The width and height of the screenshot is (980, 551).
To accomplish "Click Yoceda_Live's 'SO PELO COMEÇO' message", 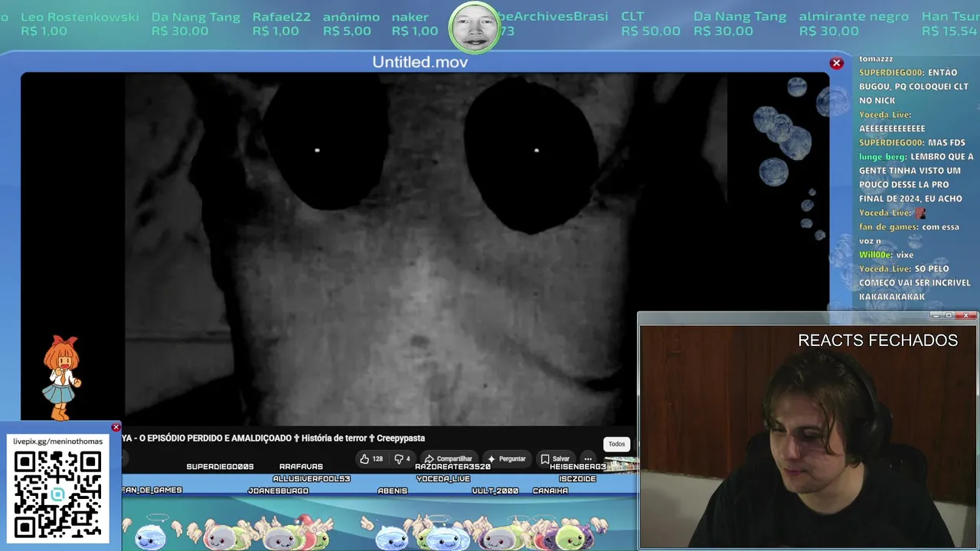I will pyautogui.click(x=915, y=282).
